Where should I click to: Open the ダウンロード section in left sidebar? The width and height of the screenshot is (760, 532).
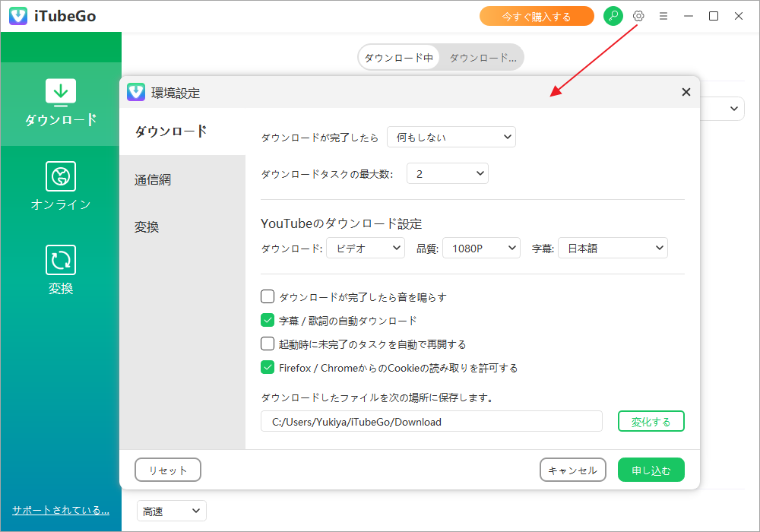point(61,103)
